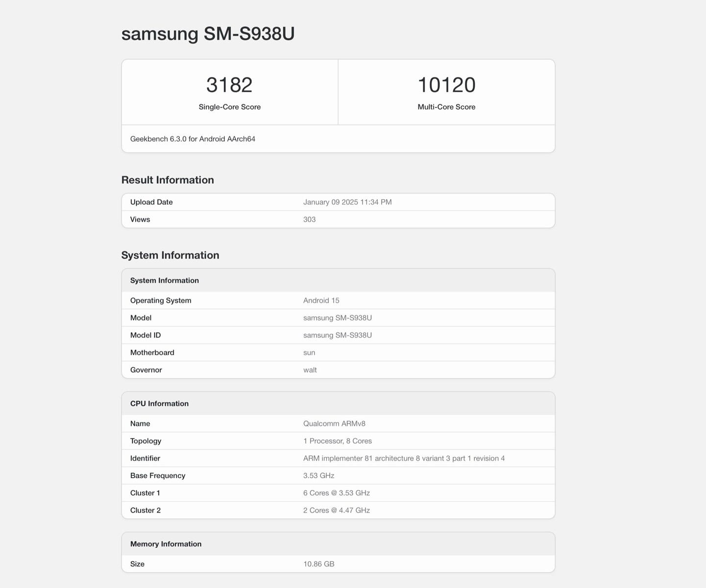This screenshot has height=588, width=706.
Task: Click the 3182 single-core score number
Action: 229,85
